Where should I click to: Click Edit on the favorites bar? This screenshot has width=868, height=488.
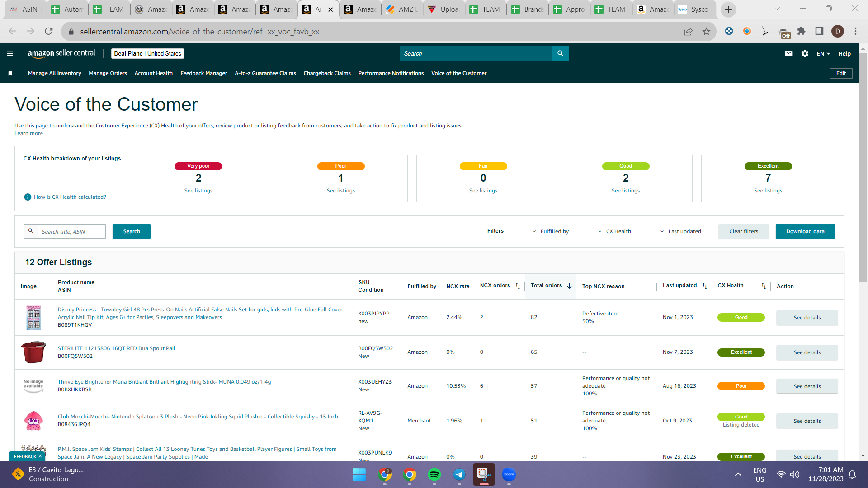[x=841, y=73]
